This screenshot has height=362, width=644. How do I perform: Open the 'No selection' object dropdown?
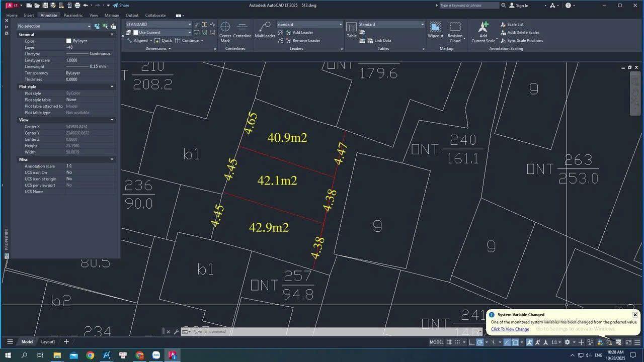89,26
